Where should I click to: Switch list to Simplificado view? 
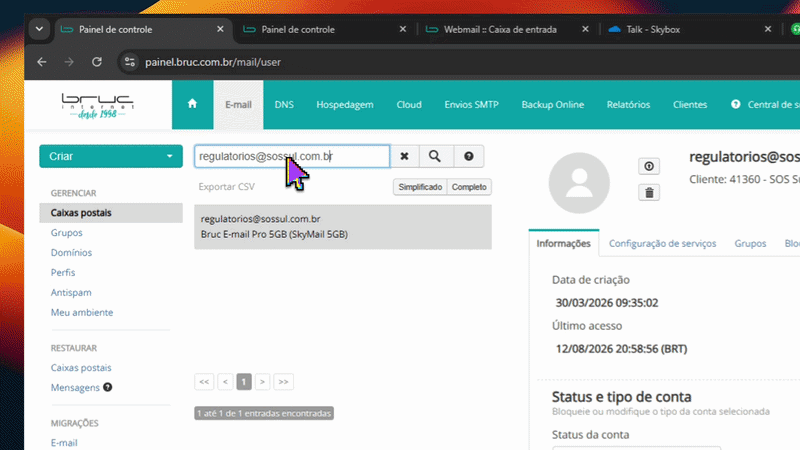click(420, 187)
